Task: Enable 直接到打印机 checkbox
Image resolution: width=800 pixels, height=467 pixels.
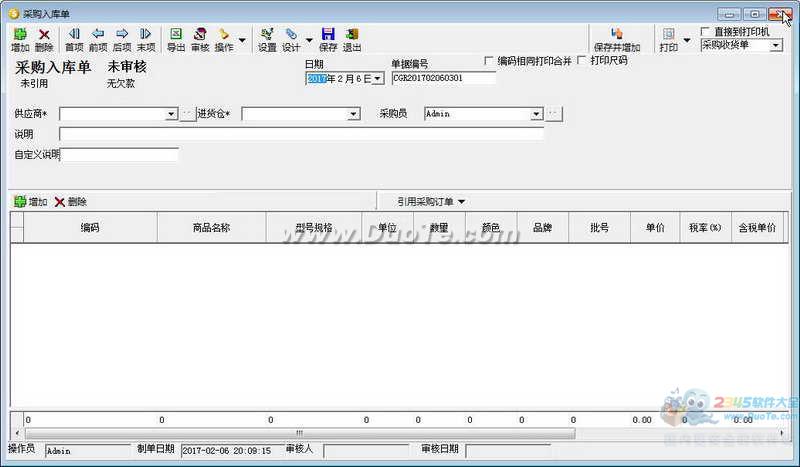Action: 705,32
